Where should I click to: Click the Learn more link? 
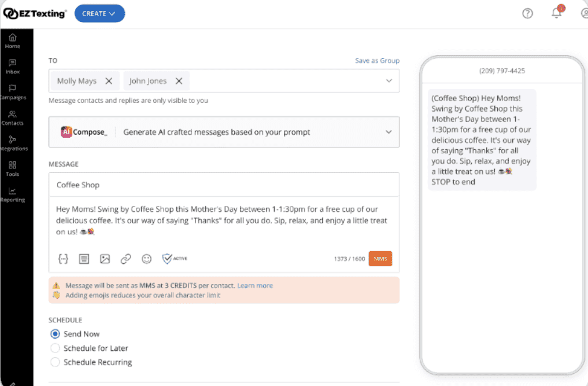point(255,285)
